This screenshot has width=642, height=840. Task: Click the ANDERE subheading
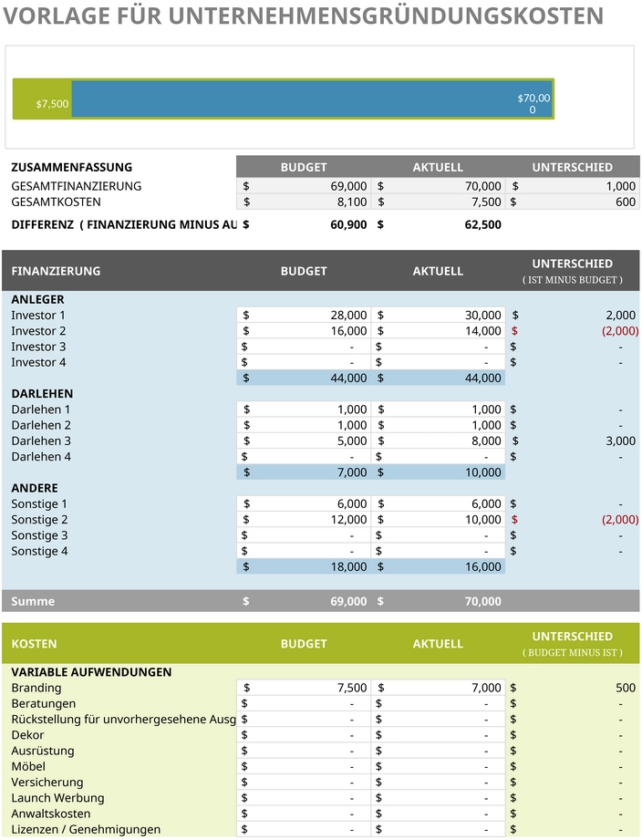click(35, 488)
